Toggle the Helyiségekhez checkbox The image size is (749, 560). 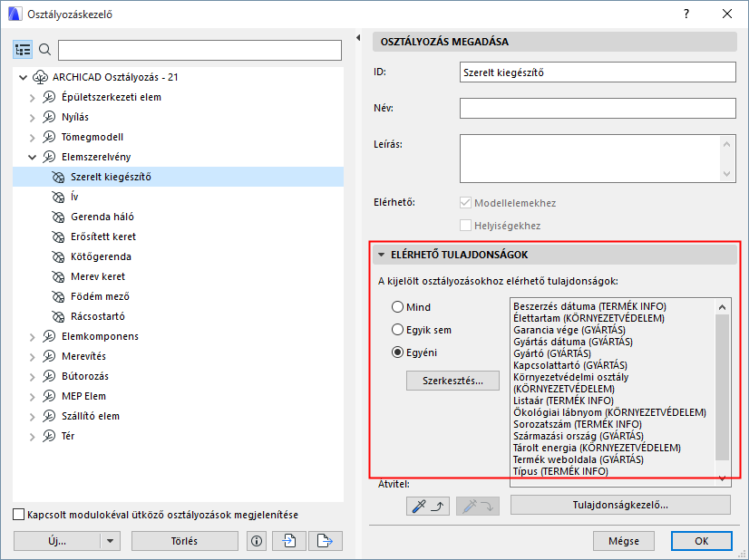pyautogui.click(x=465, y=225)
